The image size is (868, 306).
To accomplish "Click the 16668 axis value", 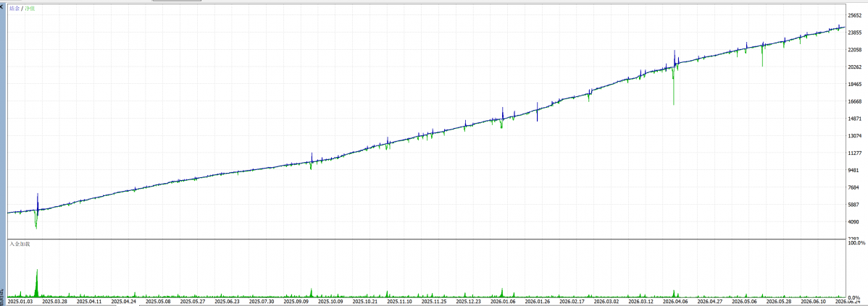I will [x=855, y=101].
